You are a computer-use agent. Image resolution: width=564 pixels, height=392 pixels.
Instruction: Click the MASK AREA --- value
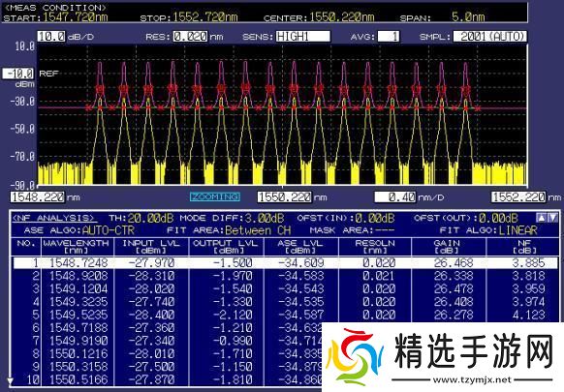pyautogui.click(x=384, y=230)
